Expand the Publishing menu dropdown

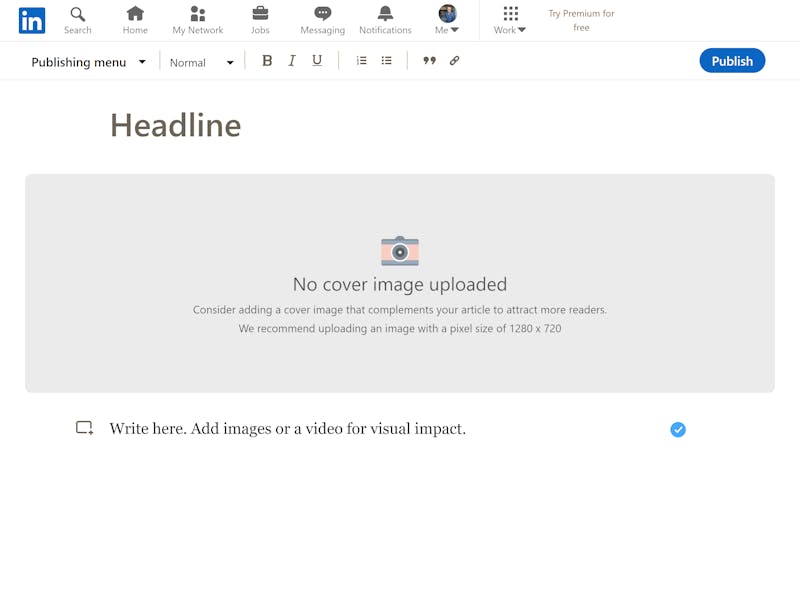(x=88, y=62)
